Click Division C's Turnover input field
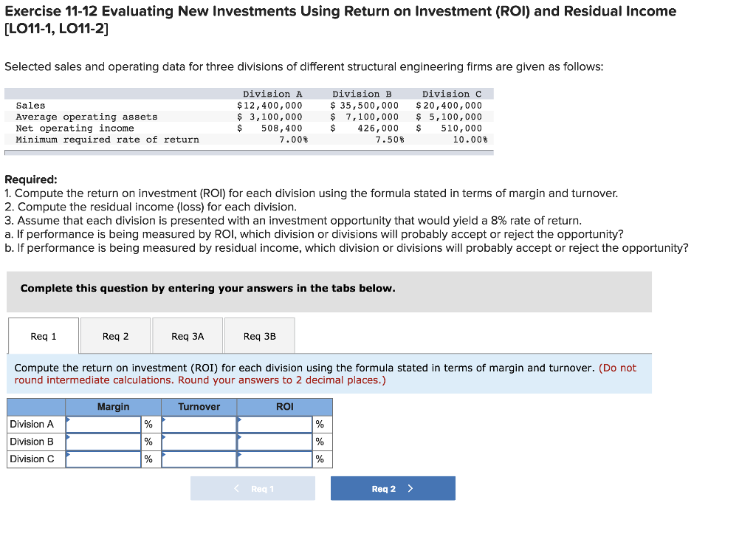This screenshot has height=542, width=756. click(x=198, y=459)
